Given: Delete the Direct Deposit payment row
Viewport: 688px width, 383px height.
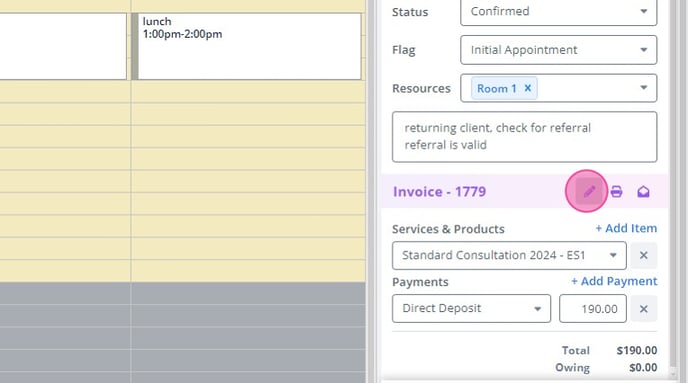Looking at the screenshot, I should coord(644,308).
